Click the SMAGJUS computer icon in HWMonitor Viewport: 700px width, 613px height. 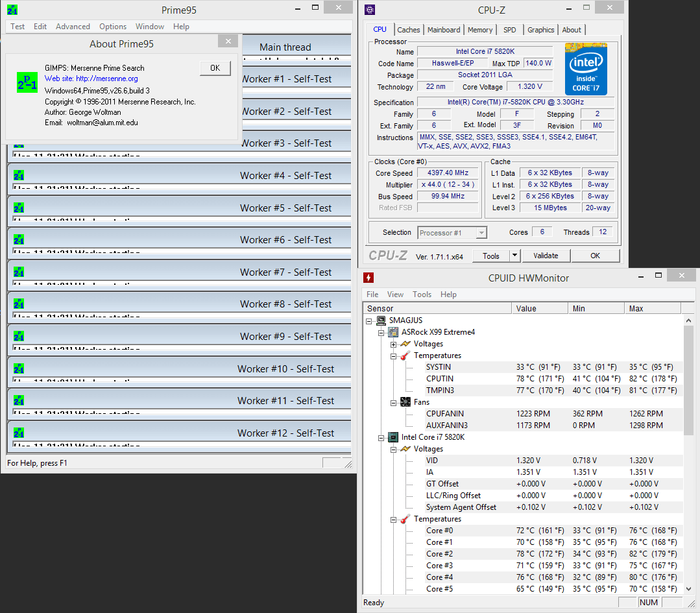click(x=381, y=320)
